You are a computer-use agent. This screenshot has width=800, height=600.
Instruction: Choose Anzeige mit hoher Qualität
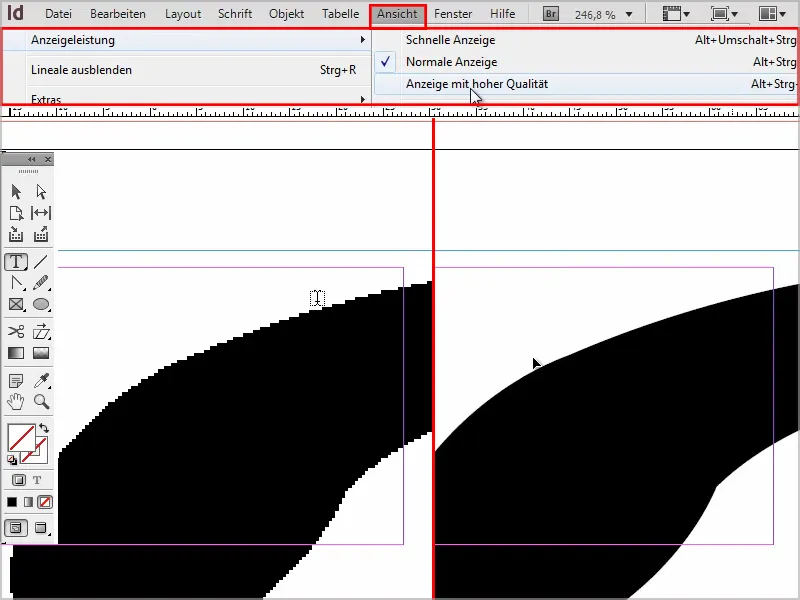tap(586, 84)
